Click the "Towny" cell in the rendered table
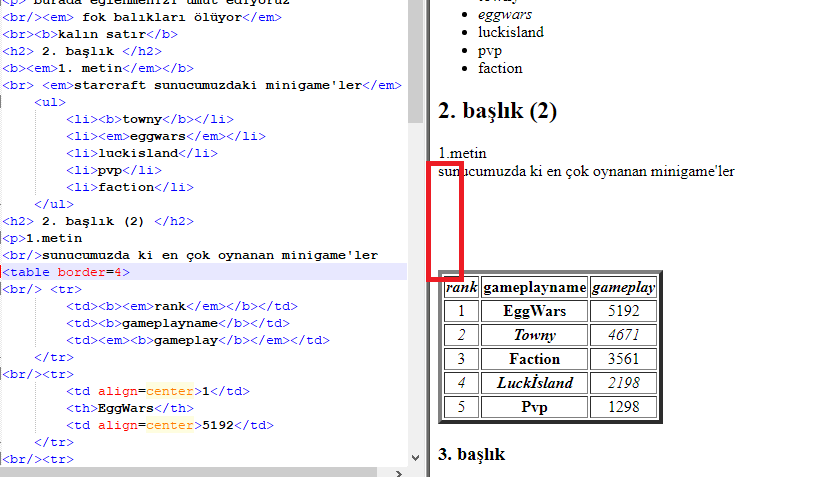The width and height of the screenshot is (813, 477). 535,335
